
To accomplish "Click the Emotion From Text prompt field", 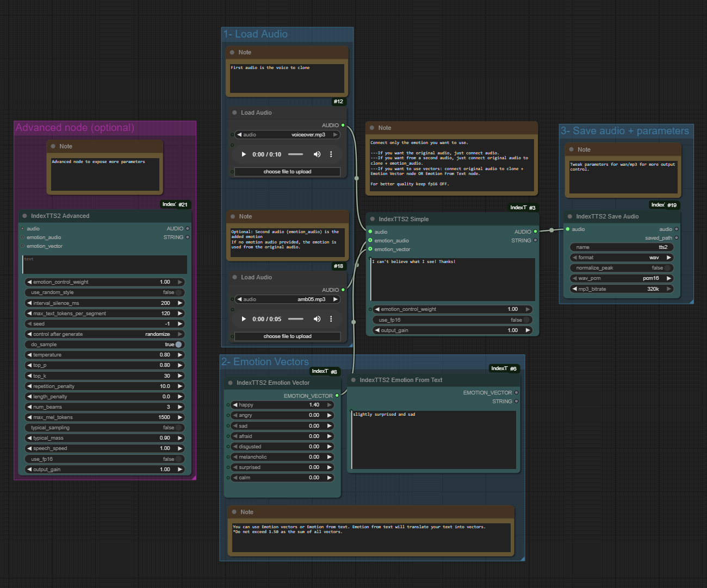I will [x=433, y=439].
